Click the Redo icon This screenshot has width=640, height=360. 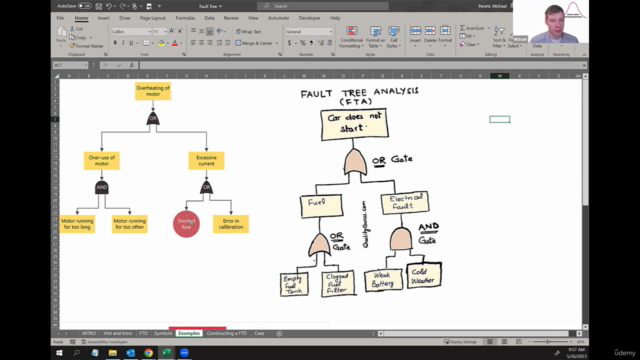pyautogui.click(x=122, y=6)
